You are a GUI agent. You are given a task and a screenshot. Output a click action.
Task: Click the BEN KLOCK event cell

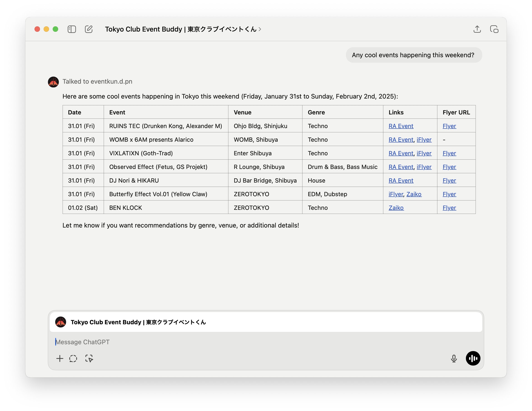(166, 208)
